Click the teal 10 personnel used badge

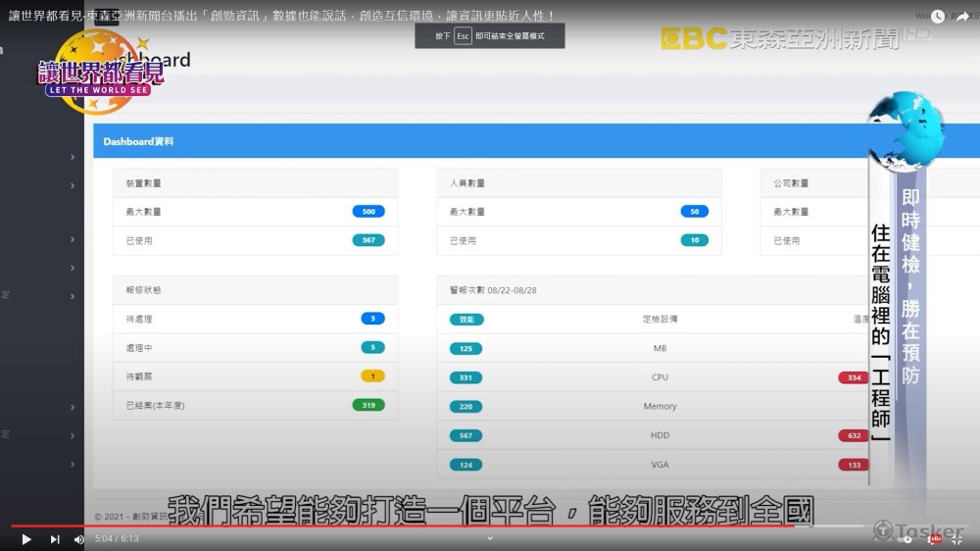tap(695, 240)
